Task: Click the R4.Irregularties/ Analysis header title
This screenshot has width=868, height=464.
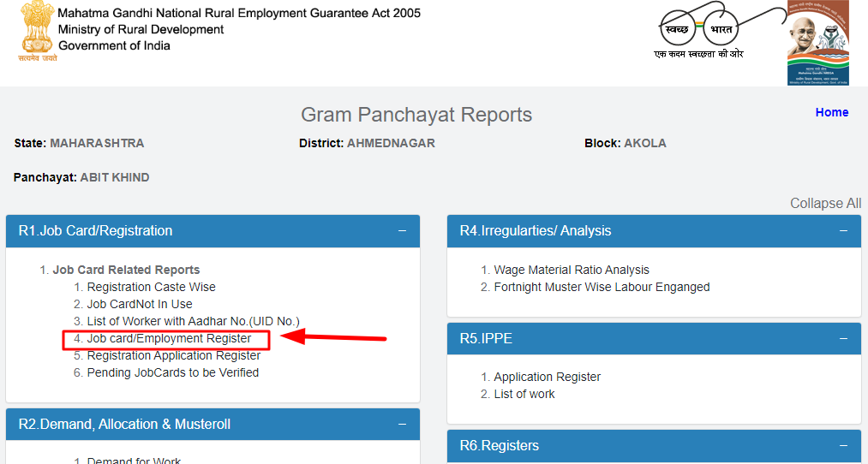Action: point(536,230)
